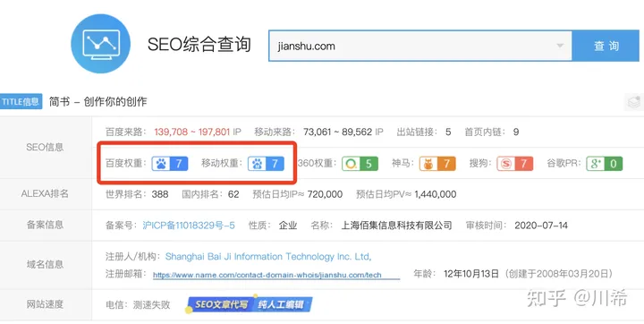Click the 360 weight badge showing 5

click(x=360, y=164)
